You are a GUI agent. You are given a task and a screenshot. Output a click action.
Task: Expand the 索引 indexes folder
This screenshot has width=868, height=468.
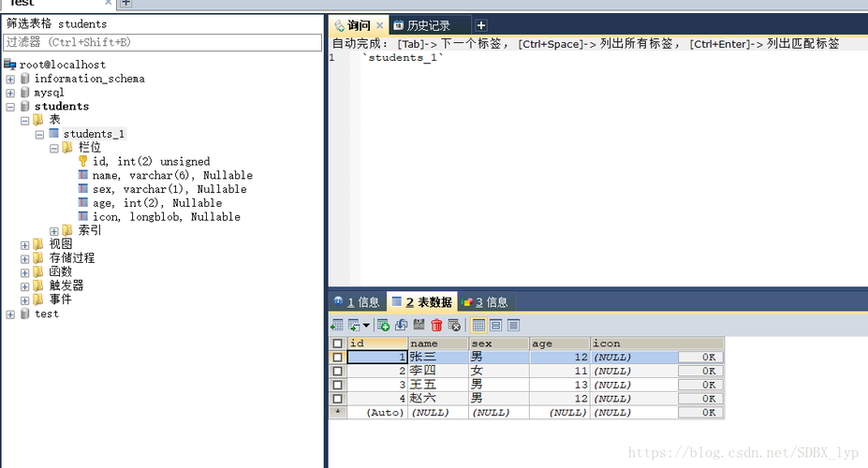click(x=53, y=231)
